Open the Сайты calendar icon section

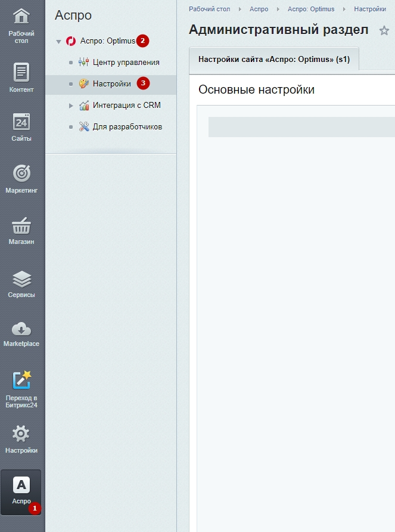pyautogui.click(x=21, y=127)
